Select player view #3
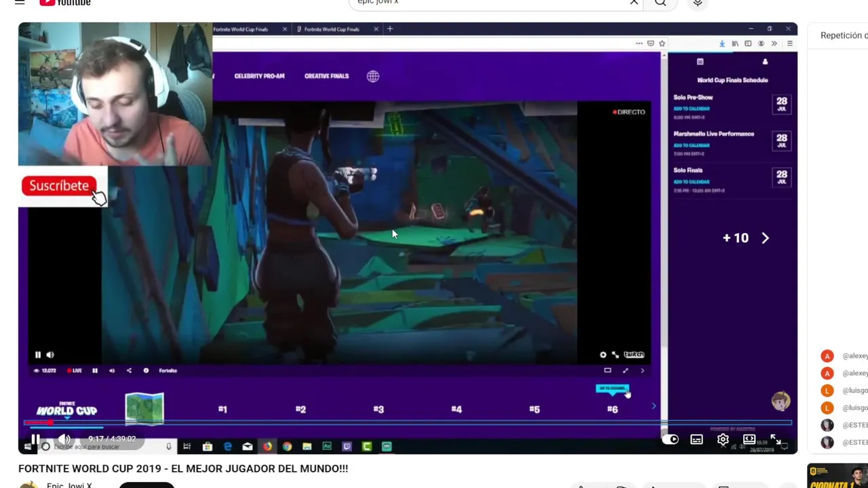The image size is (868, 488). (x=378, y=409)
